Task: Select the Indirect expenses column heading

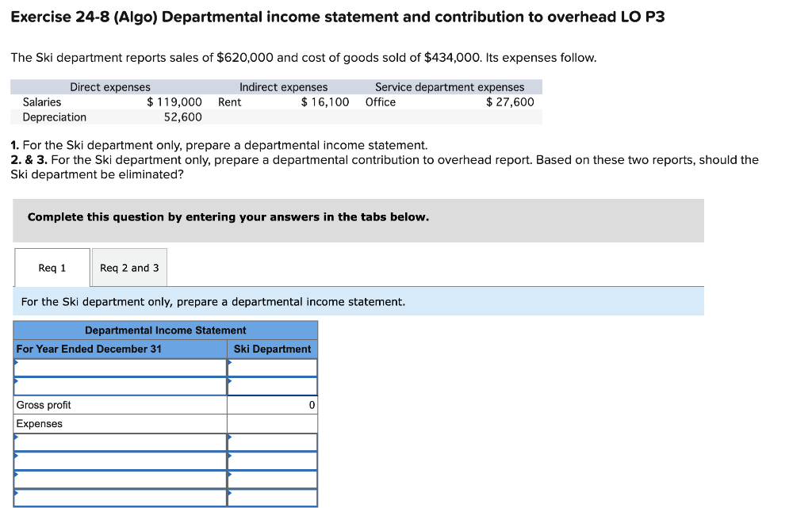Action: tap(283, 87)
